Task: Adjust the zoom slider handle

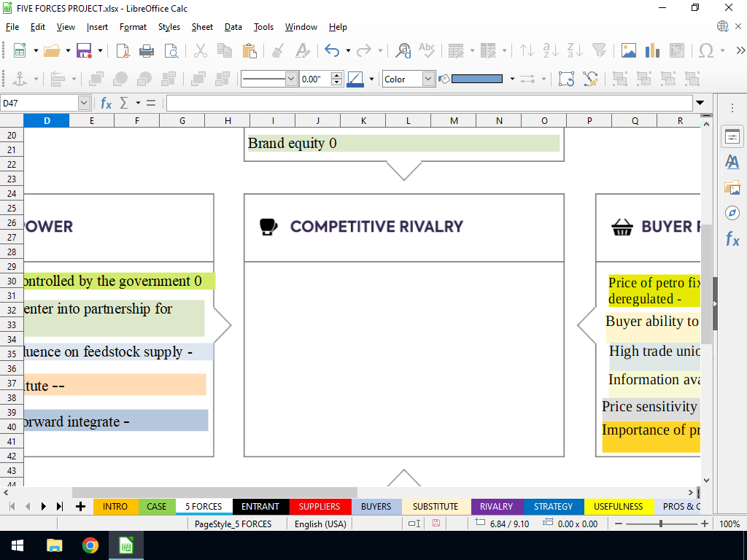Action: [661, 524]
